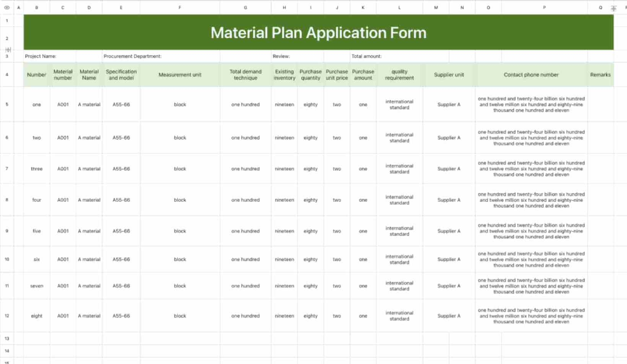Click 'international standard' in spreadsheet row 12

tap(400, 316)
